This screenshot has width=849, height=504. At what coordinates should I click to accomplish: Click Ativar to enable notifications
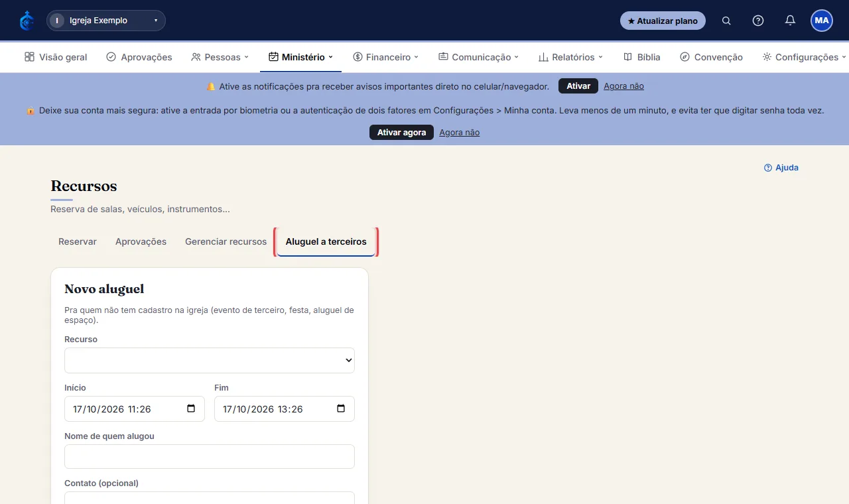pyautogui.click(x=578, y=86)
